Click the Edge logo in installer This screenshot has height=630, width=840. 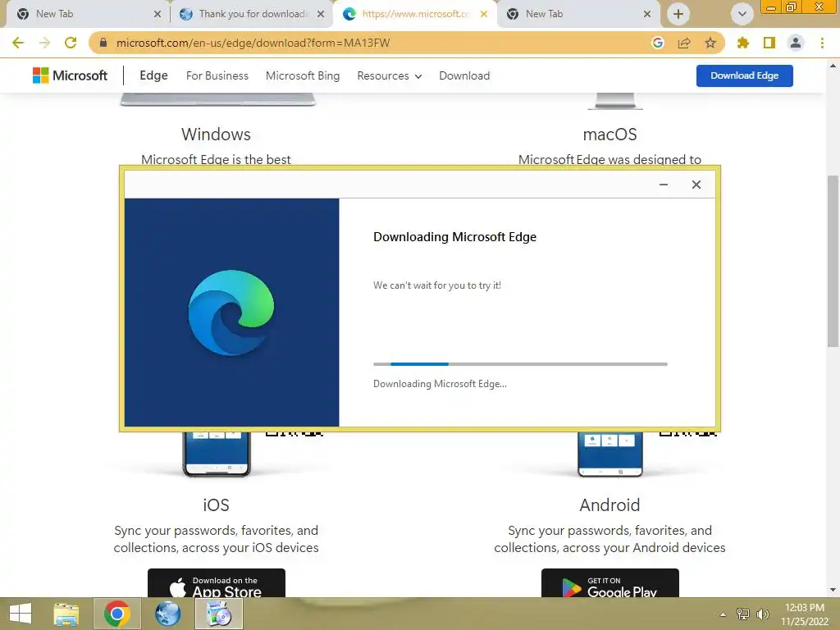point(231,313)
